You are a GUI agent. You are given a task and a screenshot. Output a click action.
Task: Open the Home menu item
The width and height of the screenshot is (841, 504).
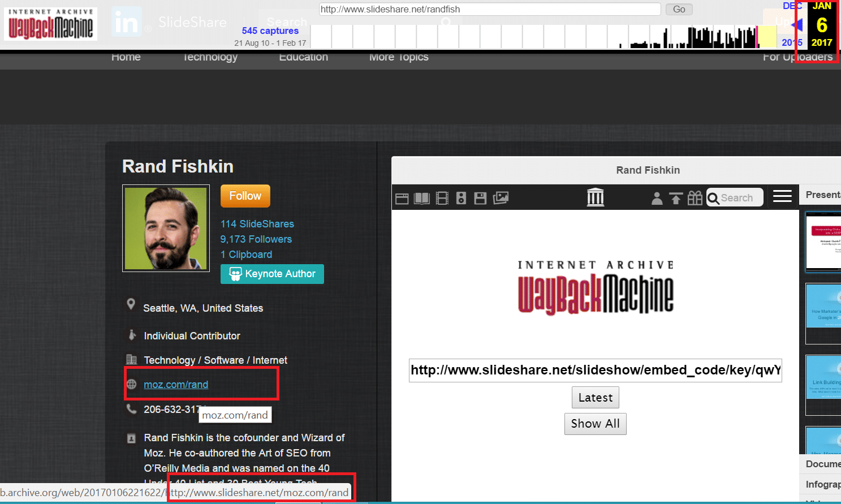126,57
